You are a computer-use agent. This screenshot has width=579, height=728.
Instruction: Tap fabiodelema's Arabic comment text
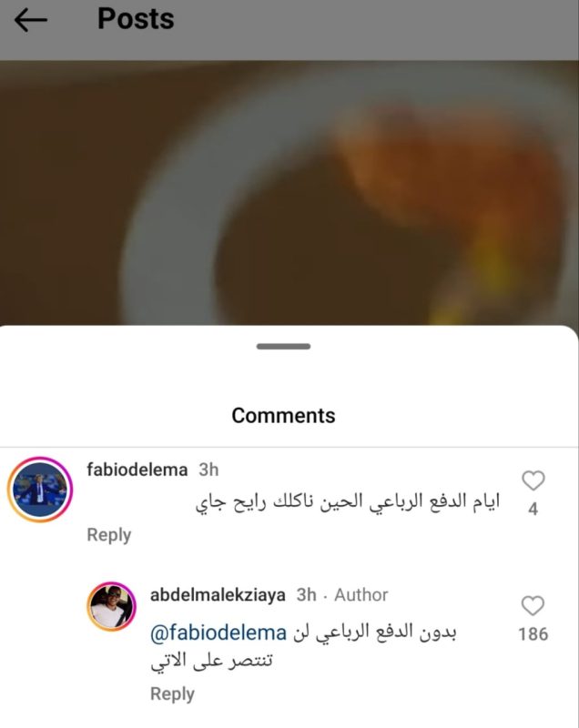click(348, 503)
